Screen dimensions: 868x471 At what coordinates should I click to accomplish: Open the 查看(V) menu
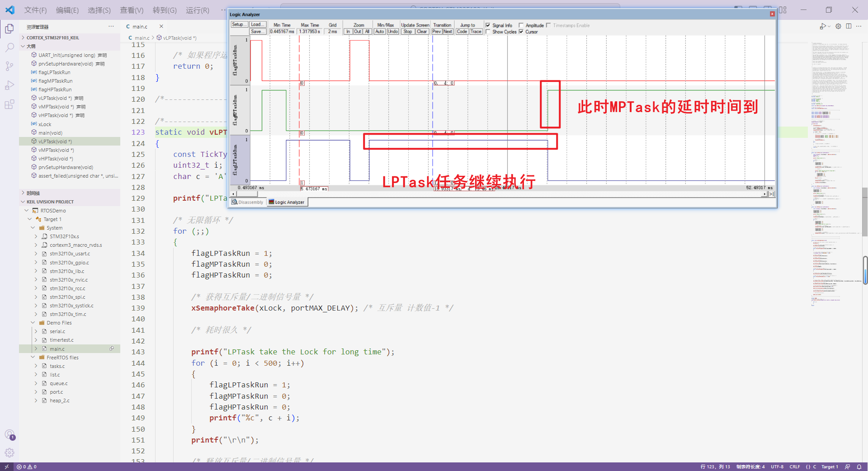[x=132, y=10]
